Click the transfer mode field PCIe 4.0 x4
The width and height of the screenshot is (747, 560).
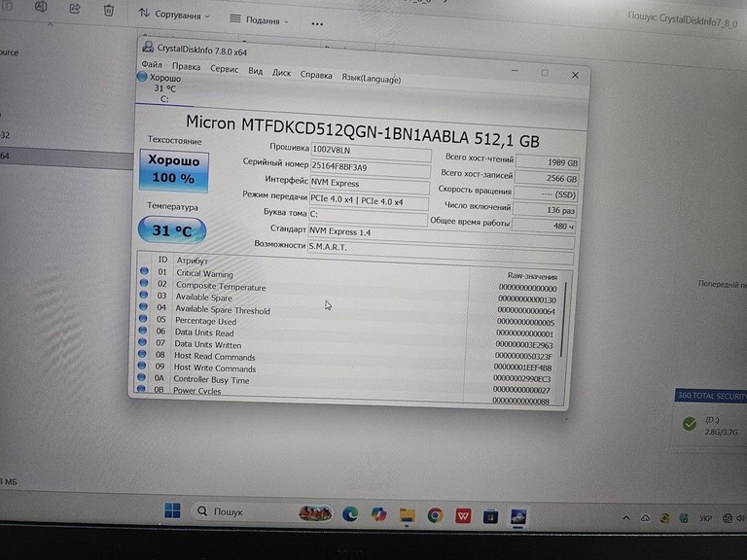pos(369,201)
